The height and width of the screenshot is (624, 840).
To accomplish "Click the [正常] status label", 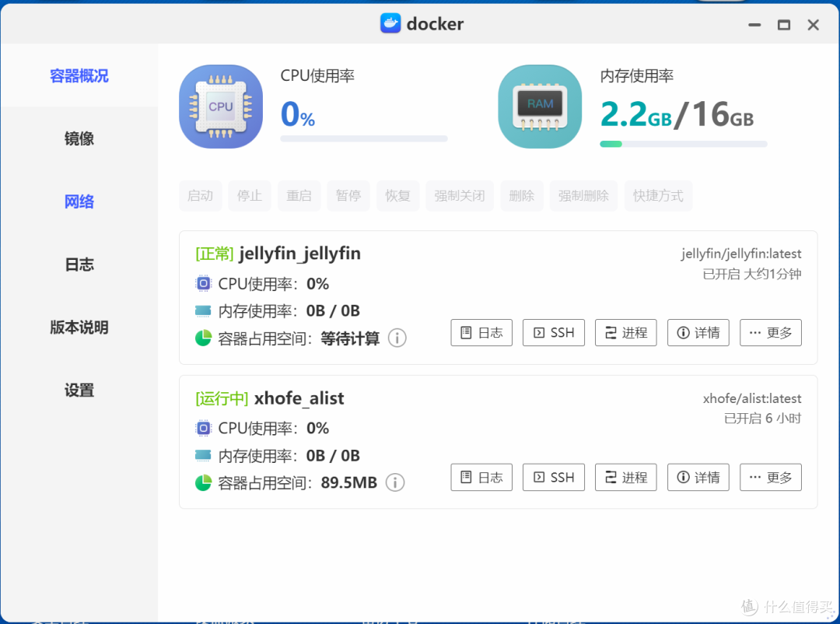I will (x=215, y=254).
